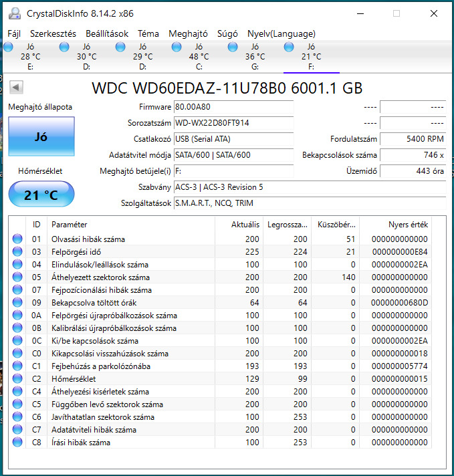The image size is (454, 476).
Task: Click the 21 °C temperature button
Action: tap(41, 194)
